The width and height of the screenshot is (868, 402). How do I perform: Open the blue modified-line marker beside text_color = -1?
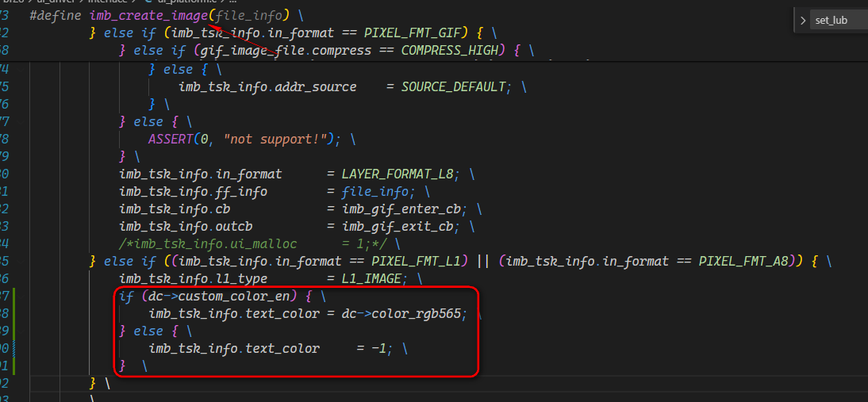click(x=13, y=349)
